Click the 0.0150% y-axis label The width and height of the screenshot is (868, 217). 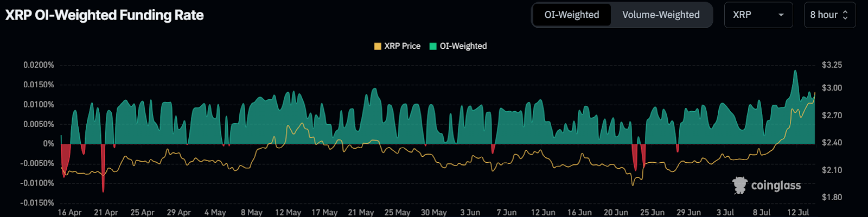(x=39, y=85)
